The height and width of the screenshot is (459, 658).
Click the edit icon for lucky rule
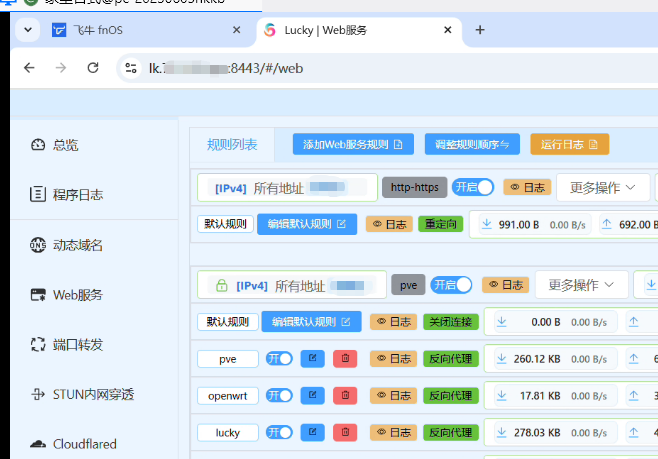[x=313, y=433]
